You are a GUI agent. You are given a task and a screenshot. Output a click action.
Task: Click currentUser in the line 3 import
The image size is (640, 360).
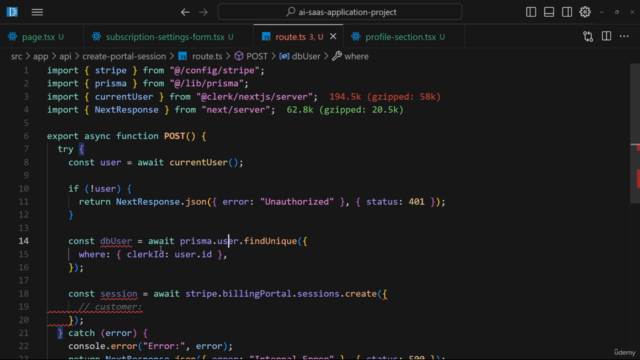point(124,97)
